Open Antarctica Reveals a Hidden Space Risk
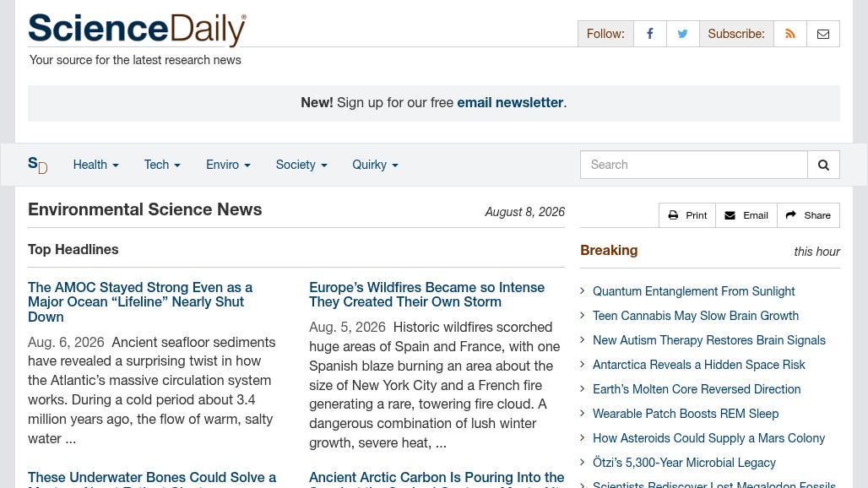 point(698,365)
